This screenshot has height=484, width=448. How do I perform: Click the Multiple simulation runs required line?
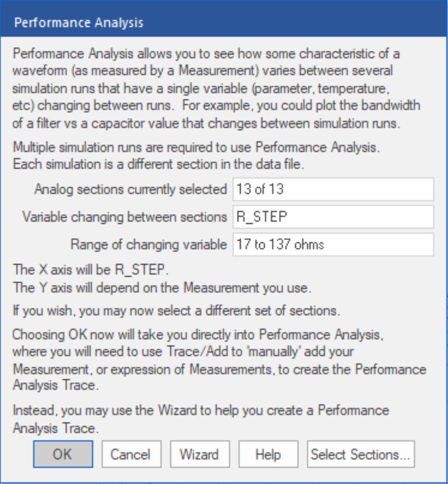(197, 148)
